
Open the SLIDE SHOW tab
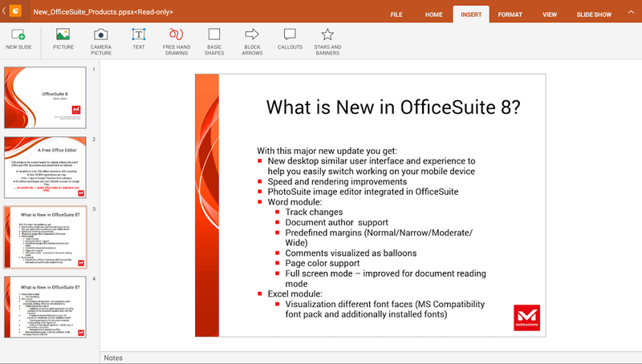tap(594, 14)
